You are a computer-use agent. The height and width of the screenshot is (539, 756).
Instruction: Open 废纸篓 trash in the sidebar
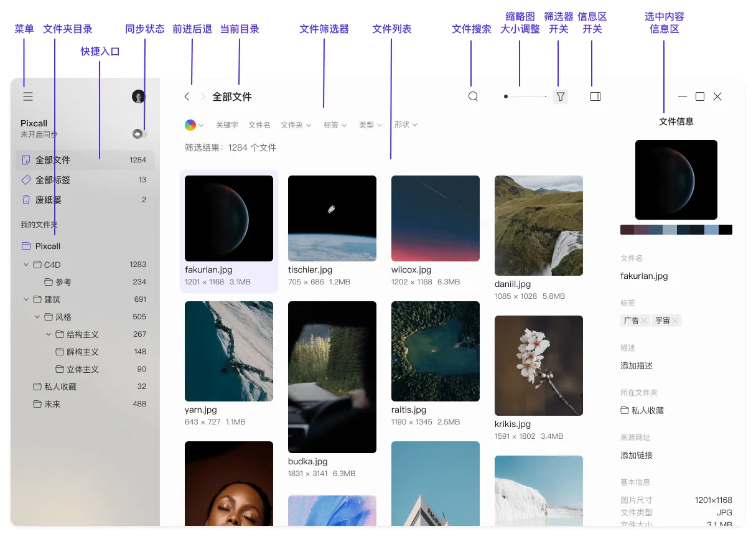click(x=48, y=200)
